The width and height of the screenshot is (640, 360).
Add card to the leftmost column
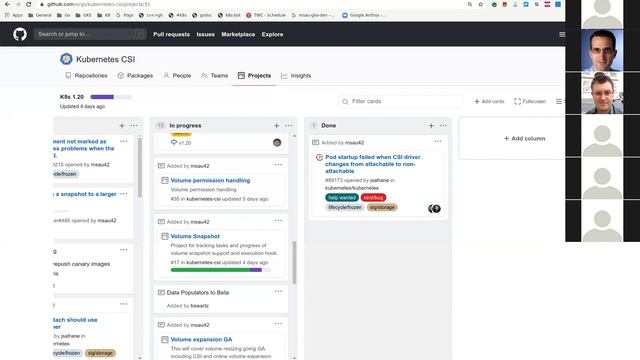pyautogui.click(x=122, y=126)
